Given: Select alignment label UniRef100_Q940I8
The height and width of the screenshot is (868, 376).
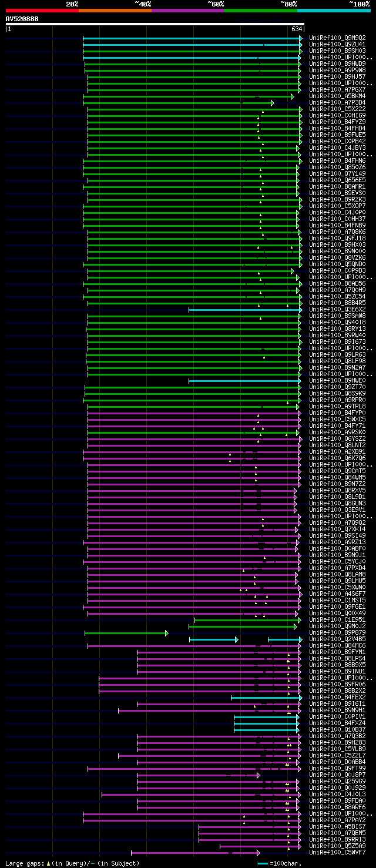Looking at the screenshot, I should point(337,323).
